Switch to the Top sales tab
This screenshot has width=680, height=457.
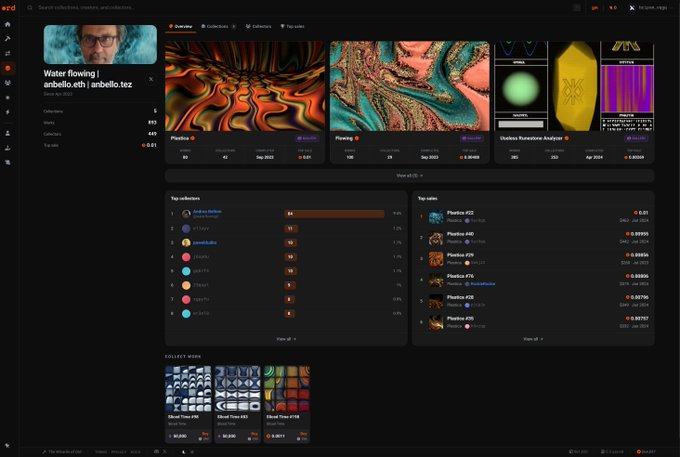coord(292,26)
